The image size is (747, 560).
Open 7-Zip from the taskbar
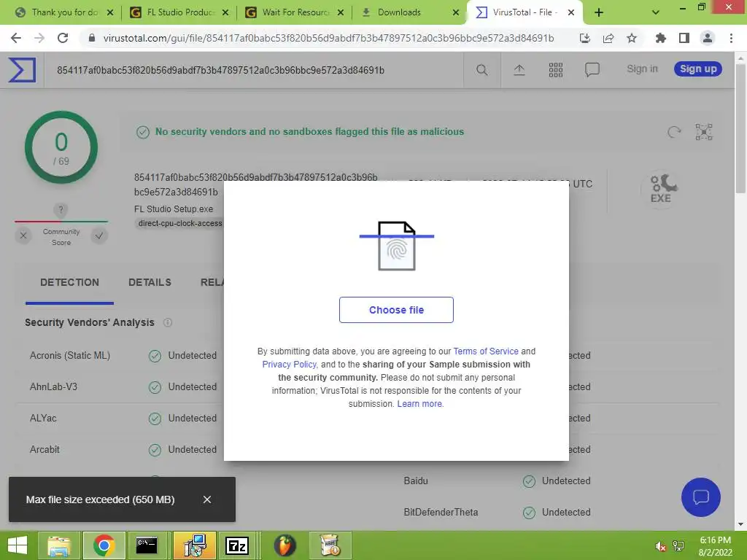tap(237, 545)
